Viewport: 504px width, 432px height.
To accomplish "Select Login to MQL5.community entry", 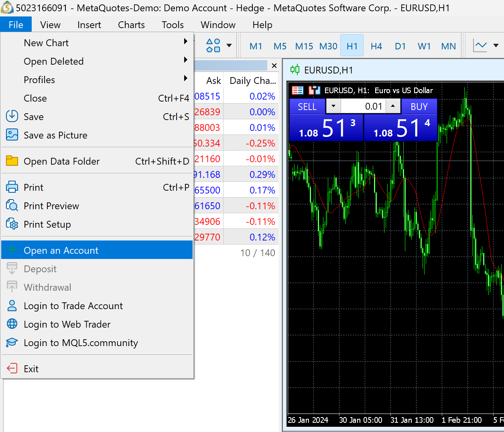I will [97, 342].
